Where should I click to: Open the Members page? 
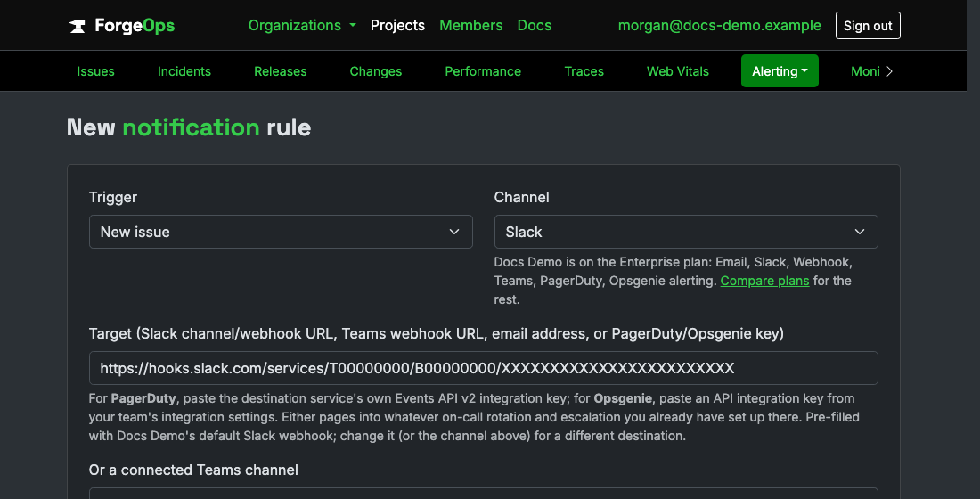pos(470,25)
